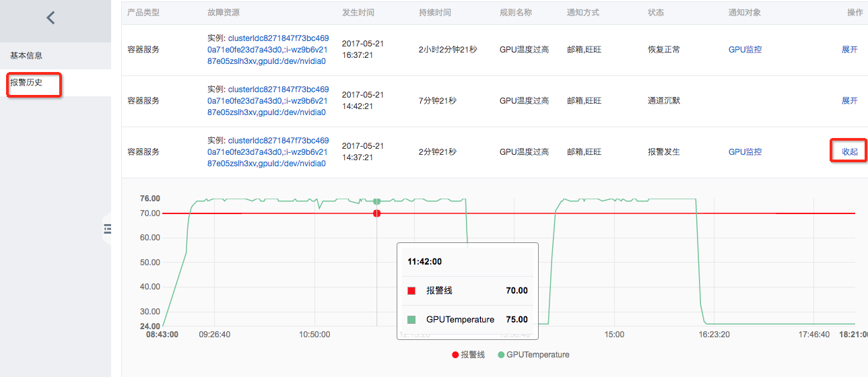Click the 通知方式 column header
868x377 pixels.
click(583, 13)
